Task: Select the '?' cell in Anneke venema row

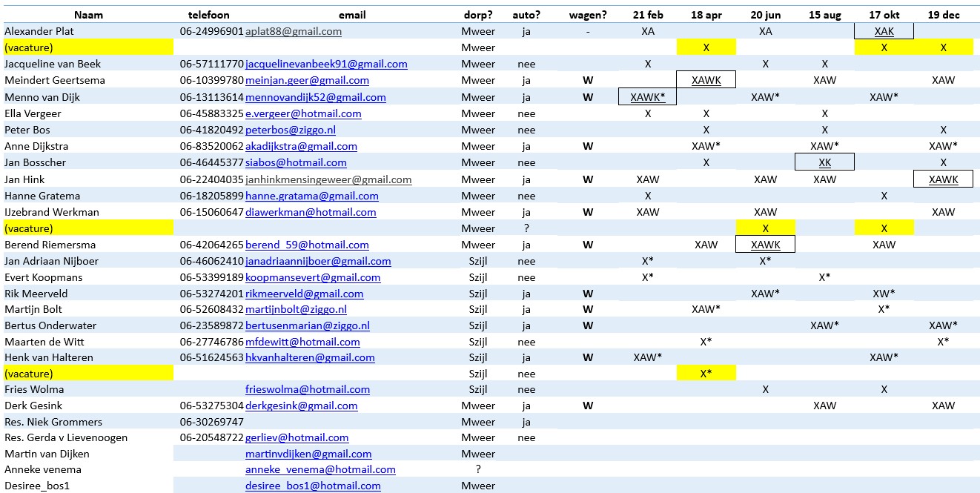Action: 477,469
